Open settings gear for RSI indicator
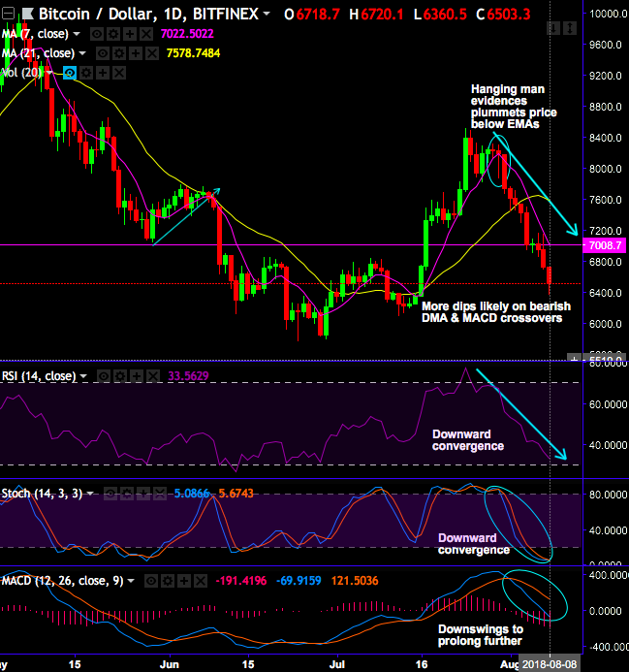Viewport: 629px width, 672px height. (x=119, y=376)
